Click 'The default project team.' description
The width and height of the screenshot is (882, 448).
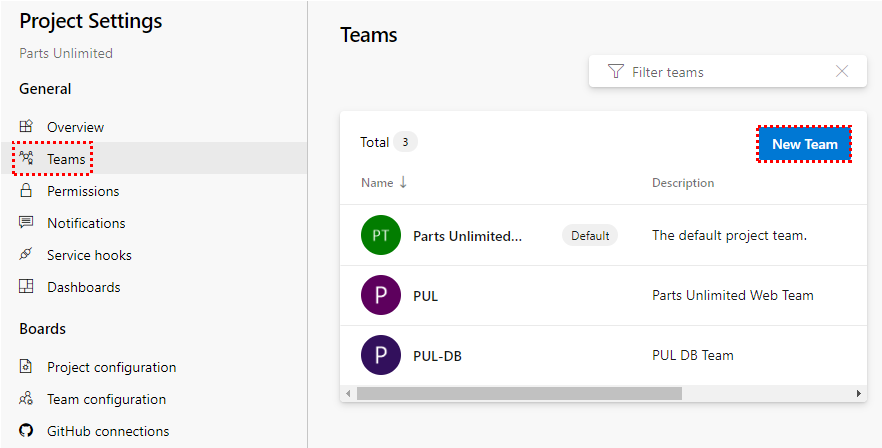(729, 235)
